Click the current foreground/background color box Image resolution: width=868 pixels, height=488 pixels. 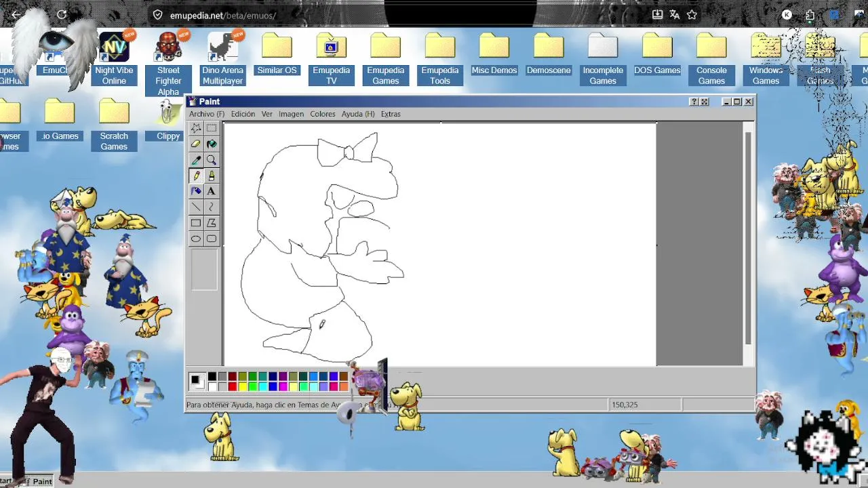click(x=197, y=382)
